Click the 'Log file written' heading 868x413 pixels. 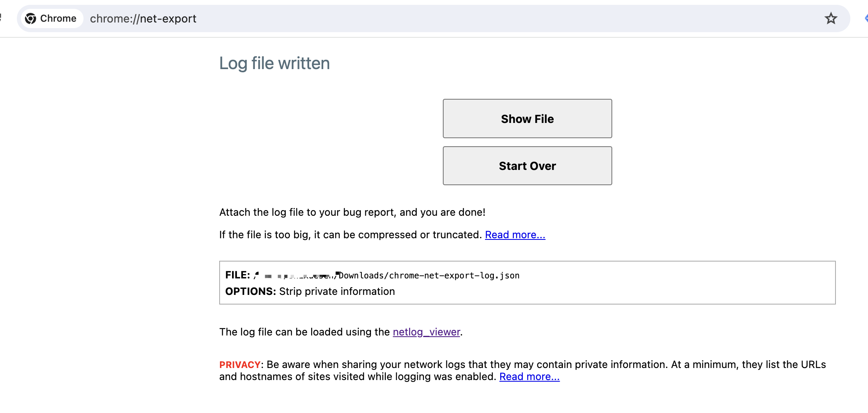click(x=274, y=63)
